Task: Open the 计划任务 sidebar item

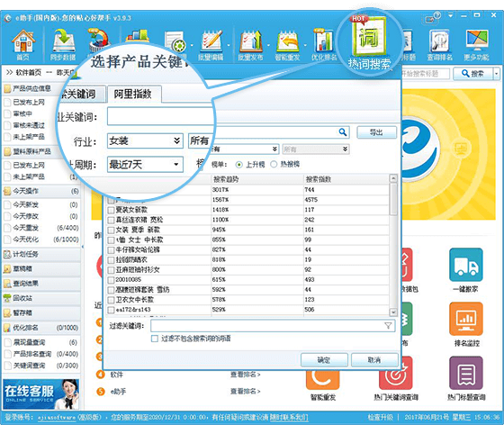Action: tap(41, 254)
